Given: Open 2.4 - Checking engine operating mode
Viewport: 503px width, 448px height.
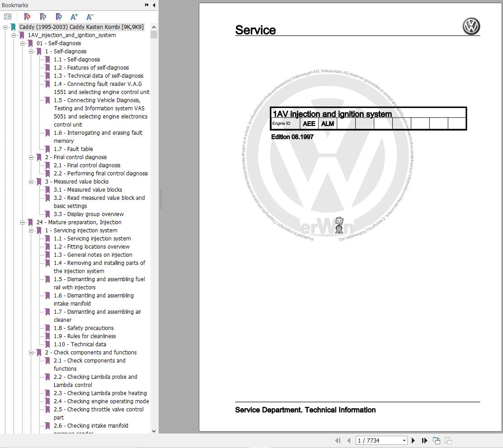Looking at the screenshot, I should [x=101, y=401].
